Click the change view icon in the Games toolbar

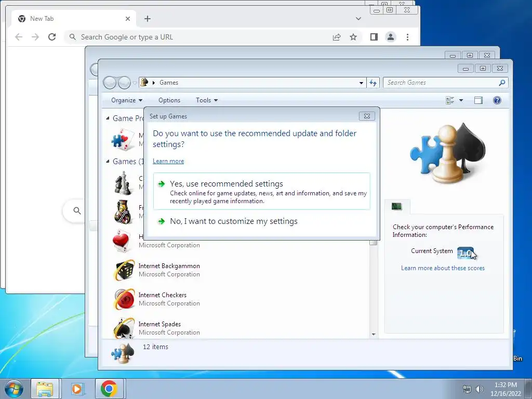450,100
